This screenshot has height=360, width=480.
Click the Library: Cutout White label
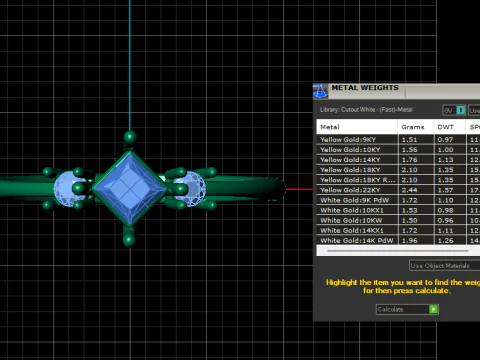[366, 110]
